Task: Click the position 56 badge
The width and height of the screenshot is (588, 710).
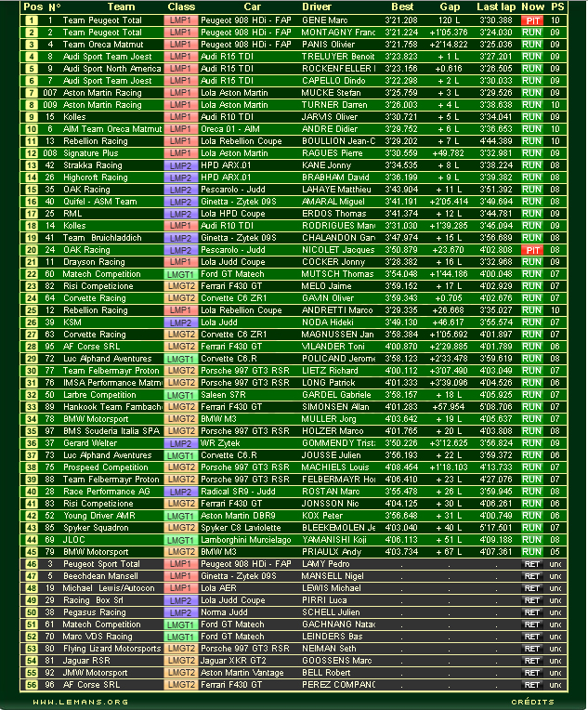Action: point(32,685)
